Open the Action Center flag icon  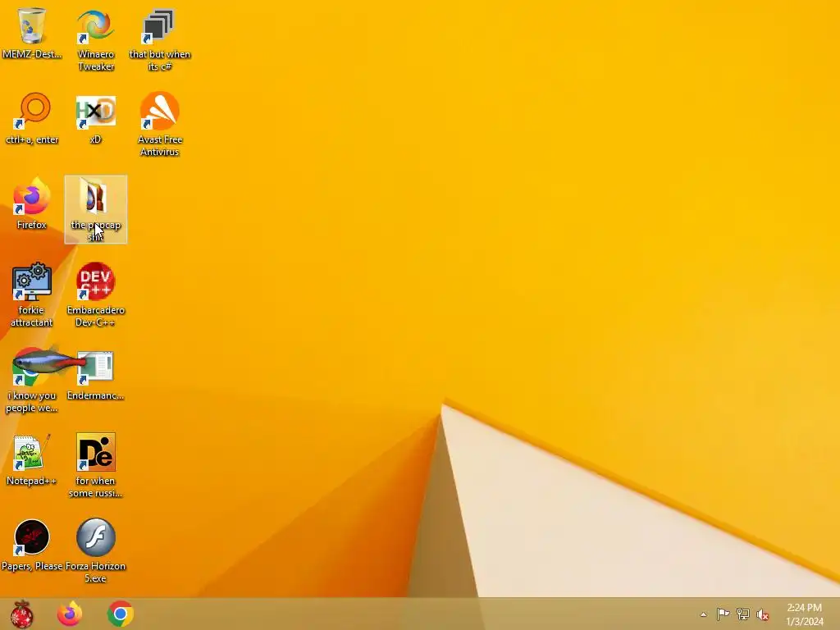(723, 614)
